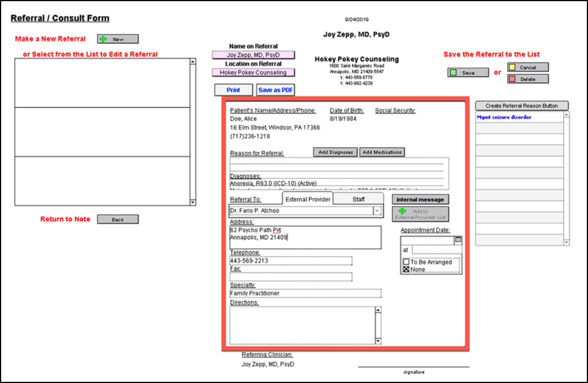Click referral list scroll down arrow
The image size is (588, 383).
coord(193,202)
